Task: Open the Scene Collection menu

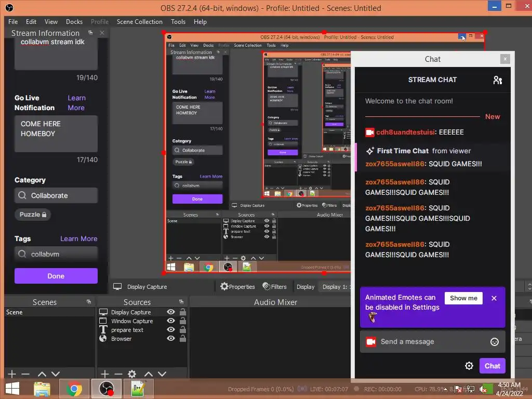Action: 139,22
